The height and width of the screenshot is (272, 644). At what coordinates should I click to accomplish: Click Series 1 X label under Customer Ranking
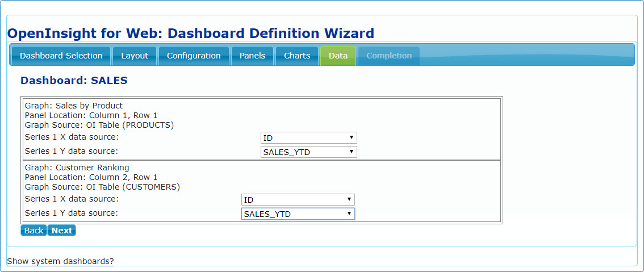pyautogui.click(x=72, y=199)
